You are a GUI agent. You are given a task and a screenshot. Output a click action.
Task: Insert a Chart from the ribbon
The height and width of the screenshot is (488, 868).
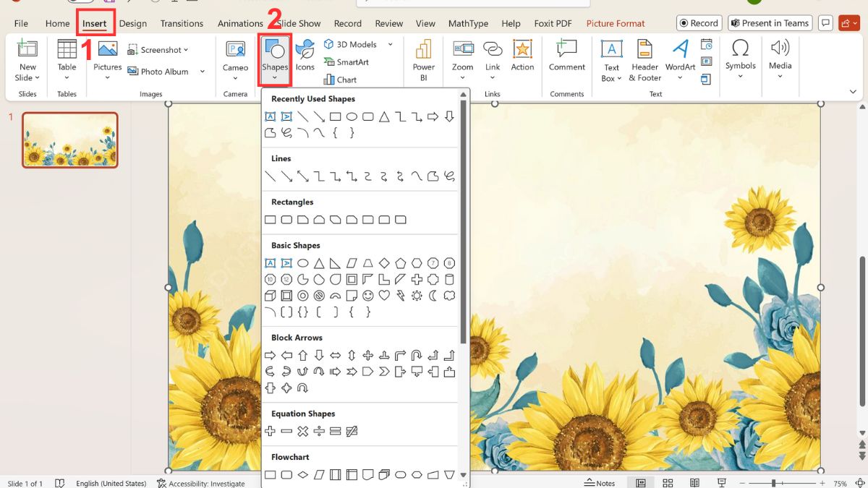point(340,80)
